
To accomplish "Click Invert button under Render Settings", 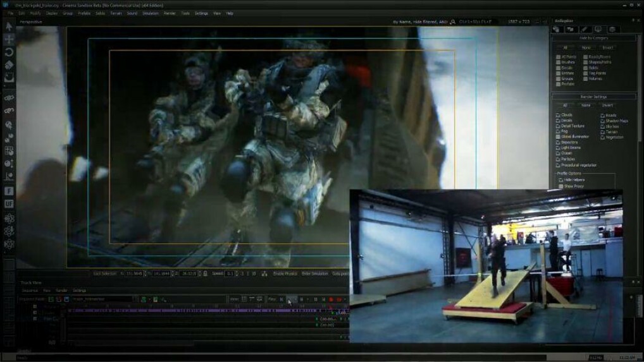I will [x=607, y=106].
